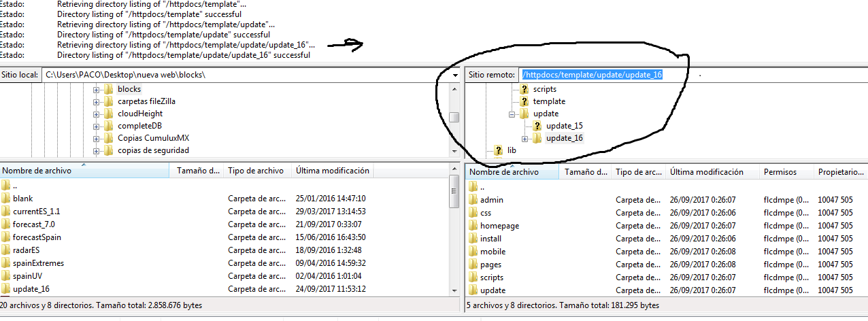This screenshot has width=868, height=321.
Task: Expand the remote update_16 tree node
Action: (x=524, y=139)
